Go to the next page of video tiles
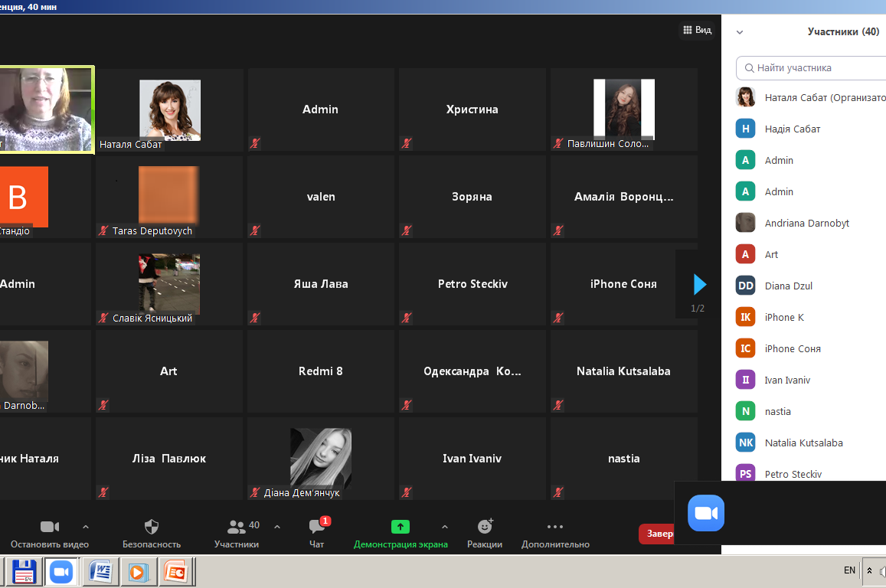 coord(699,285)
